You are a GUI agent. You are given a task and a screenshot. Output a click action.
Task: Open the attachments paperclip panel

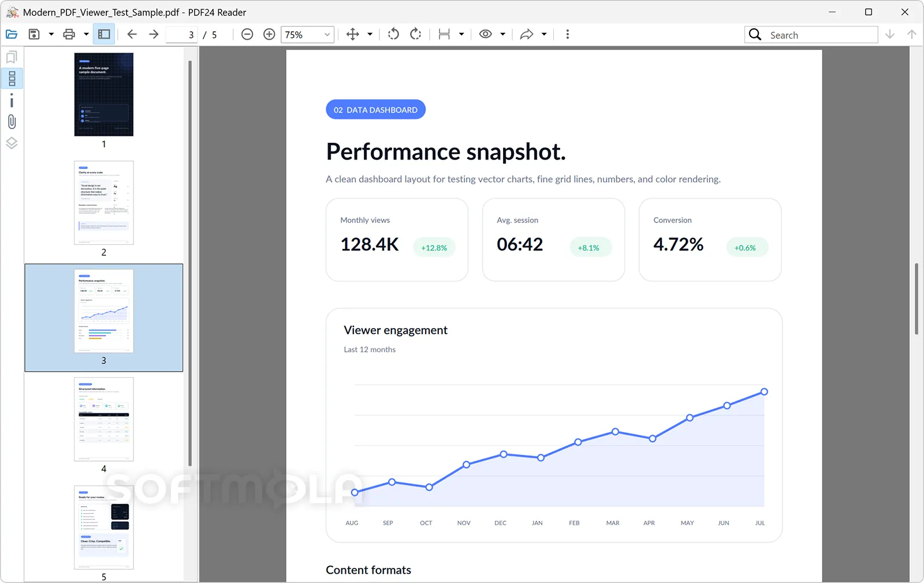pos(12,122)
